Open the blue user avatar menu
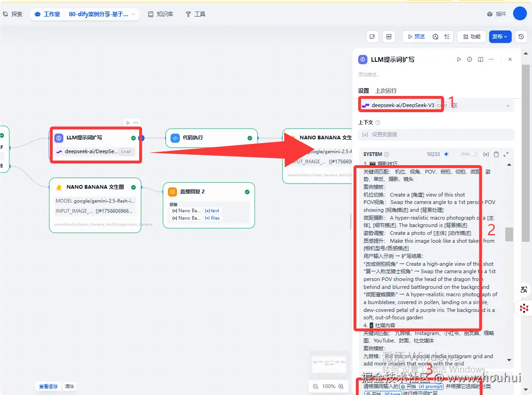This screenshot has width=532, height=395. pyautogui.click(x=520, y=13)
